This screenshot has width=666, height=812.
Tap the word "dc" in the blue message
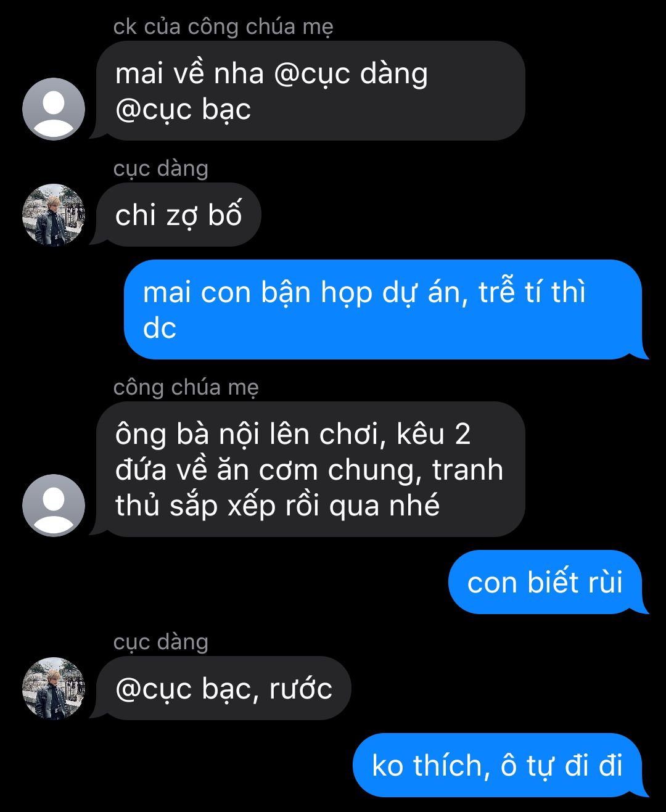(x=160, y=328)
